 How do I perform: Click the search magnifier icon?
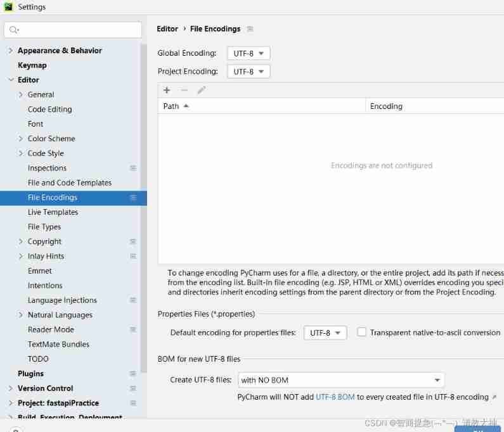(14, 30)
